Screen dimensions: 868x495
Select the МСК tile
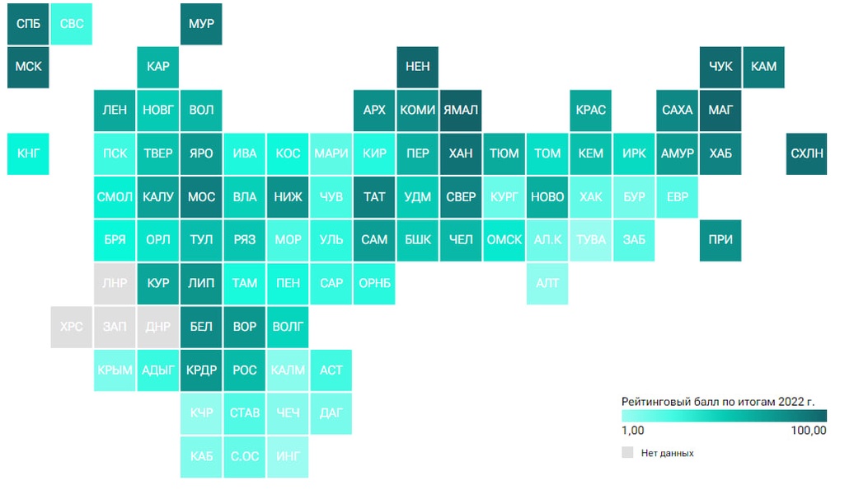click(x=28, y=67)
